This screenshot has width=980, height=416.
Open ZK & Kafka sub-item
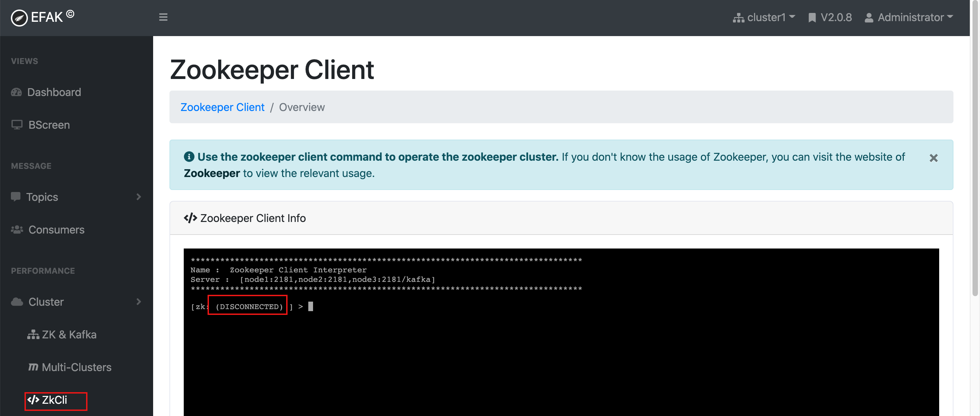tap(62, 335)
